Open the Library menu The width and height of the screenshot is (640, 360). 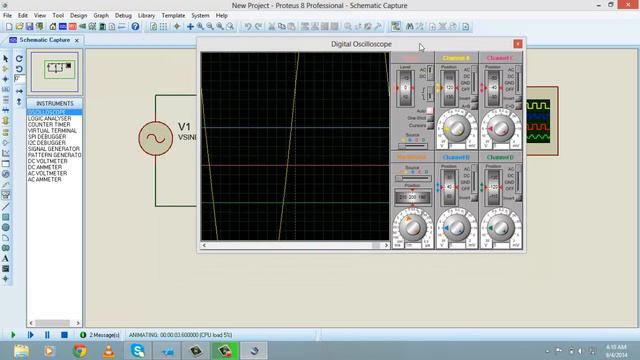click(x=146, y=16)
